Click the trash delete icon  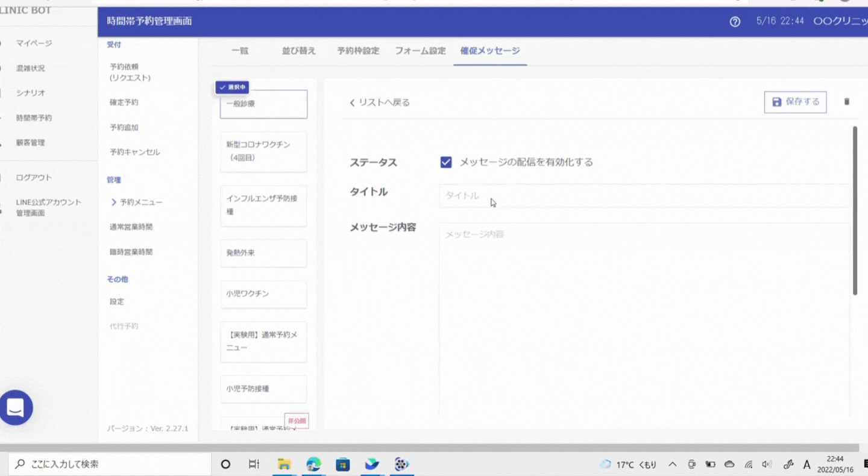(x=846, y=102)
